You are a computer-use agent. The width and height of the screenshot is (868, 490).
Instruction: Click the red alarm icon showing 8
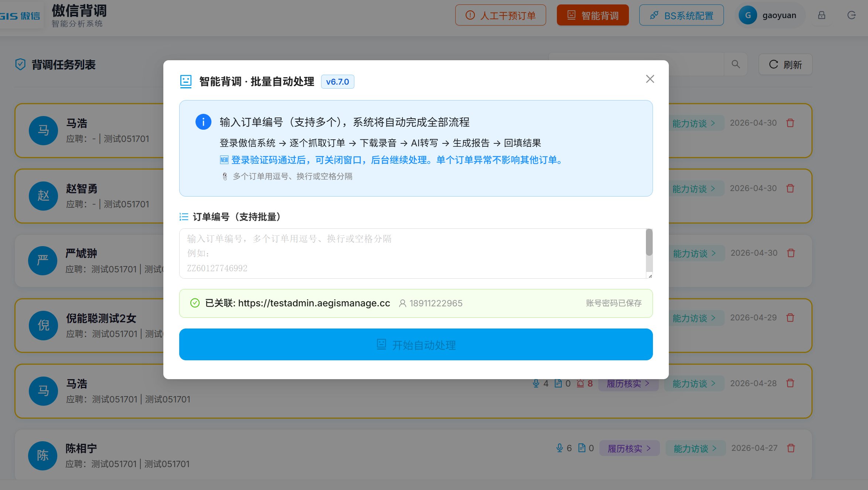(581, 383)
